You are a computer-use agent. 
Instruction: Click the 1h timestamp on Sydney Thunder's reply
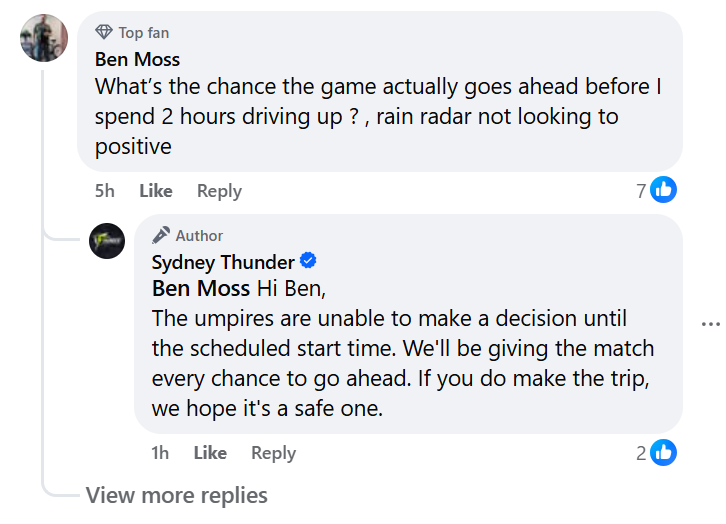pyautogui.click(x=160, y=453)
